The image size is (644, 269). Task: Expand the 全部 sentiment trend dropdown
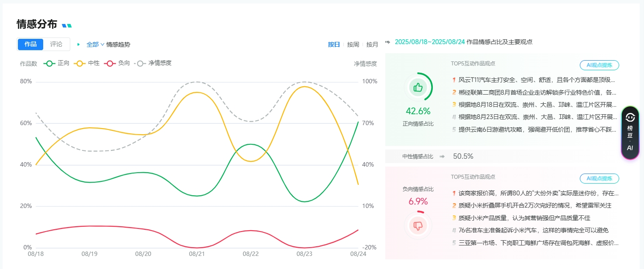click(x=96, y=44)
